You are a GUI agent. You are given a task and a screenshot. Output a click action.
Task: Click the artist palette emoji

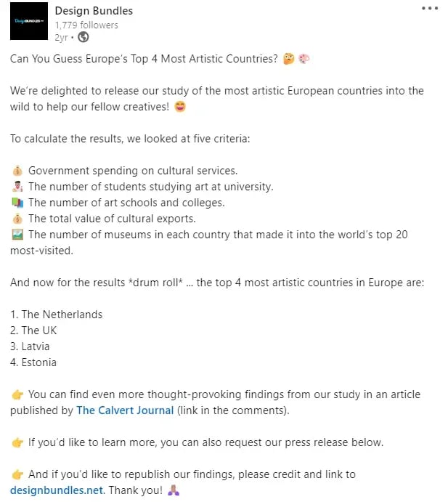[x=304, y=59]
